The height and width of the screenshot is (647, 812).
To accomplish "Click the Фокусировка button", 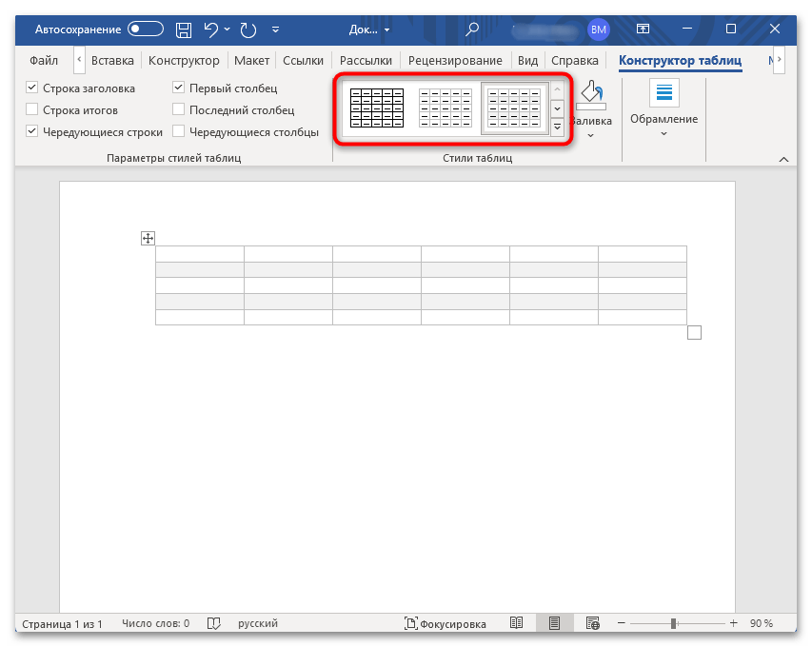I will pos(446,623).
